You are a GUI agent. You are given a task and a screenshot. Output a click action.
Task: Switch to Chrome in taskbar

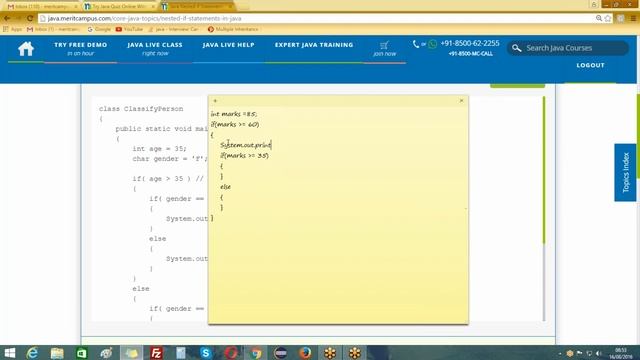[256, 353]
